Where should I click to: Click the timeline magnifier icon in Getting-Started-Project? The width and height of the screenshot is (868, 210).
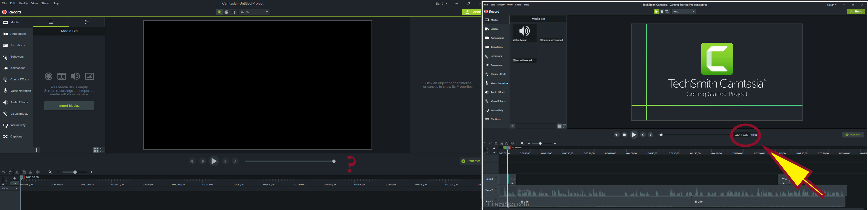click(x=522, y=144)
